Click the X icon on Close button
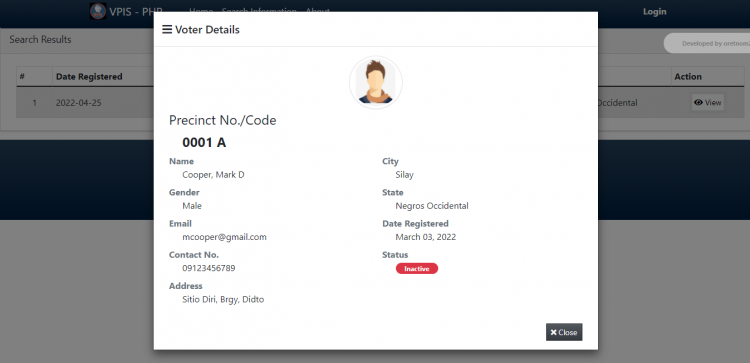Viewport: 750px width, 363px height. (553, 332)
